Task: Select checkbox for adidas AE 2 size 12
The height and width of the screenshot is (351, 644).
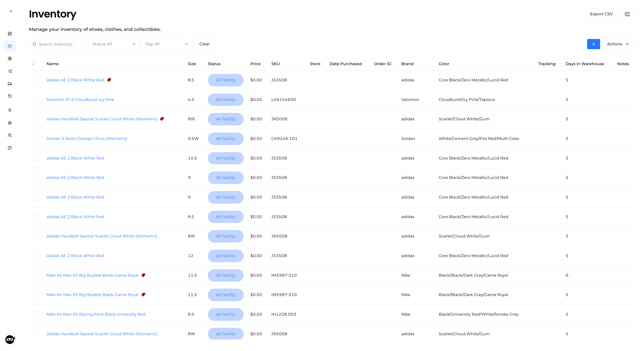Action: point(35,256)
